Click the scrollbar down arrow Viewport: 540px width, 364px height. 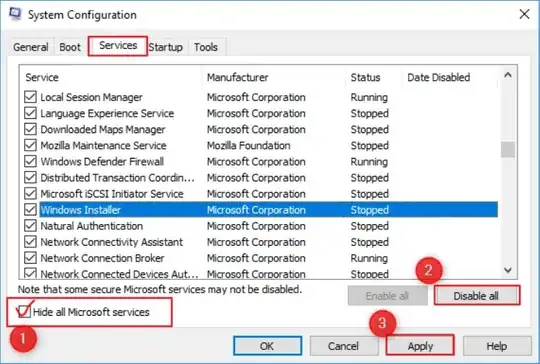pos(508,270)
